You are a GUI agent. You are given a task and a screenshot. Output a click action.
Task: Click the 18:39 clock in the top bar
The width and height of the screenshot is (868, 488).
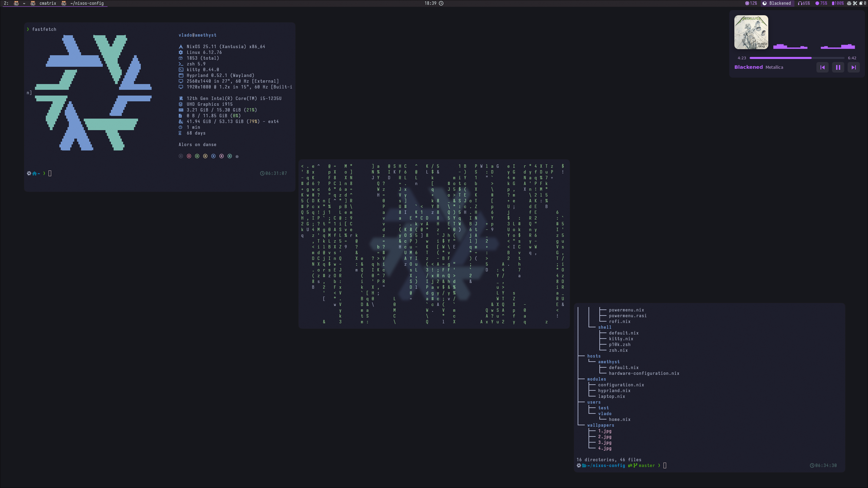(x=434, y=3)
